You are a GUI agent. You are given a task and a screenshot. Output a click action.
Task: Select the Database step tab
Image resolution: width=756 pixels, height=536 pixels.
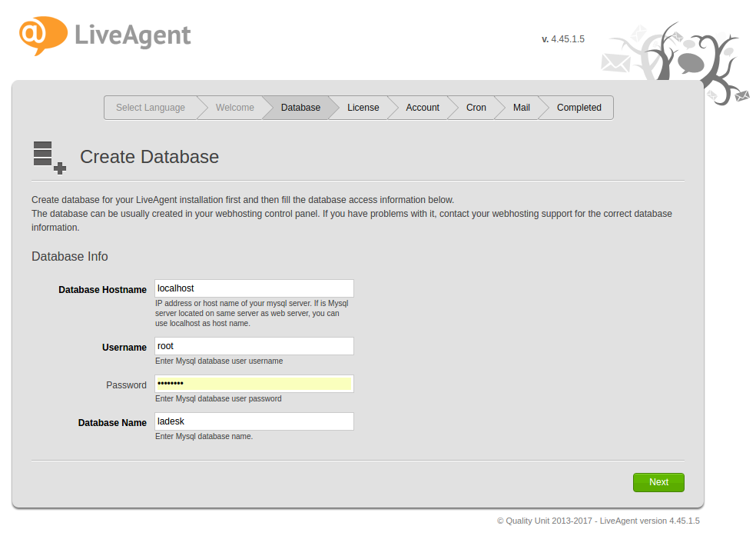pos(300,108)
